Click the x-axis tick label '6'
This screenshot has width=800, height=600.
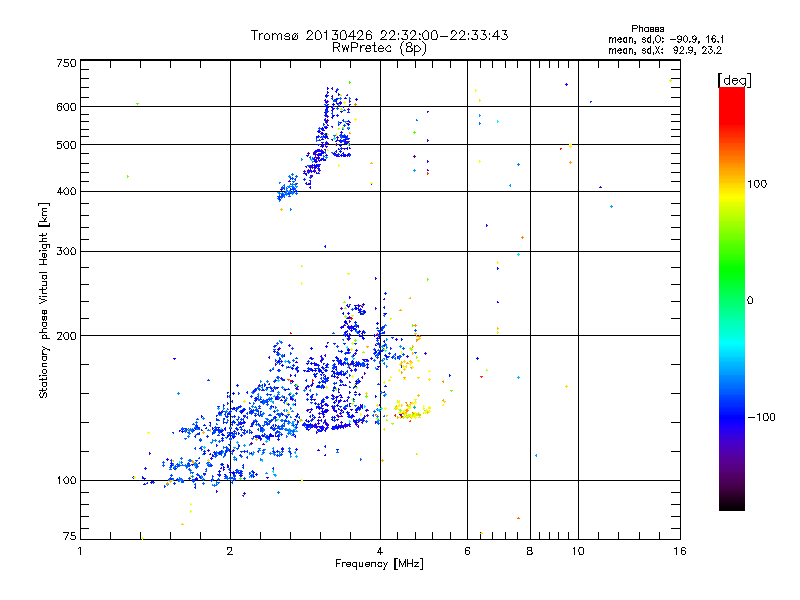click(x=467, y=551)
